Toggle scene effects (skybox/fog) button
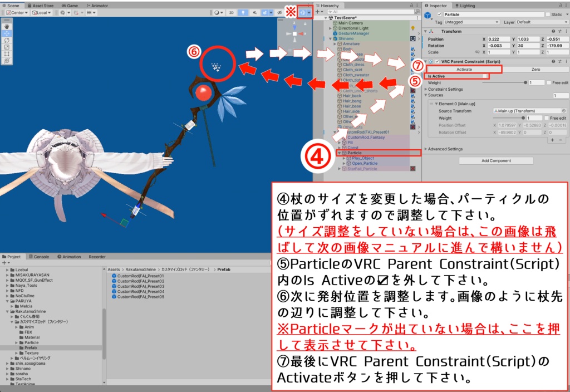This screenshot has width=570, height=392. (x=265, y=13)
